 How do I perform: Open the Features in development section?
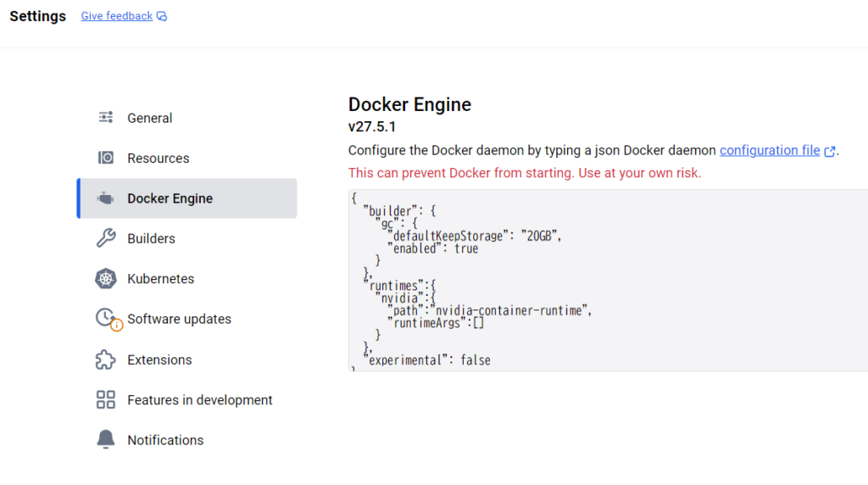(x=199, y=400)
